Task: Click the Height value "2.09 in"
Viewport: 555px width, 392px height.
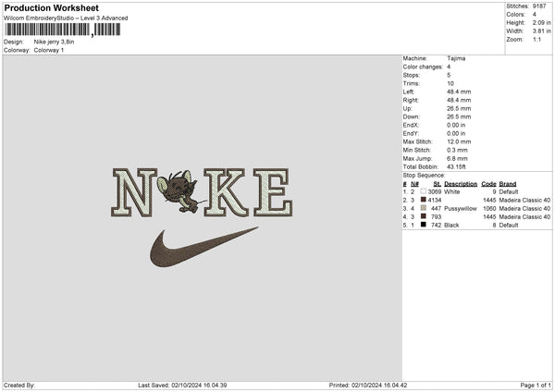Action: (541, 22)
